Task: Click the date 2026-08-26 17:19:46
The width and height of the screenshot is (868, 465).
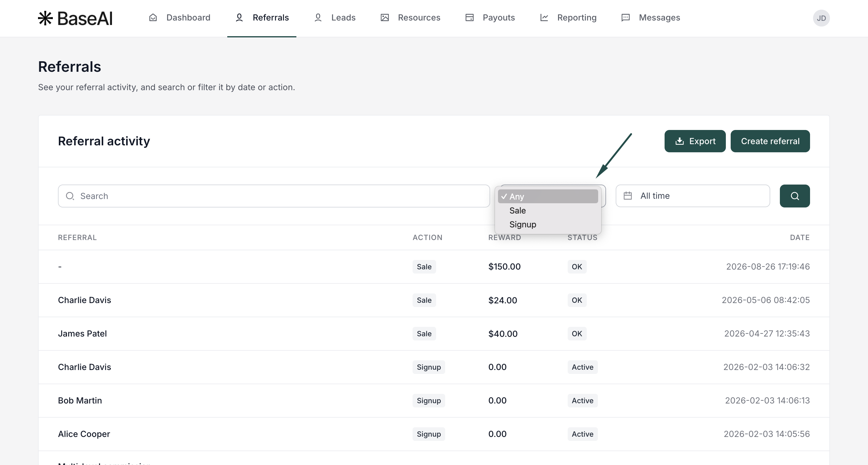Action: click(767, 267)
